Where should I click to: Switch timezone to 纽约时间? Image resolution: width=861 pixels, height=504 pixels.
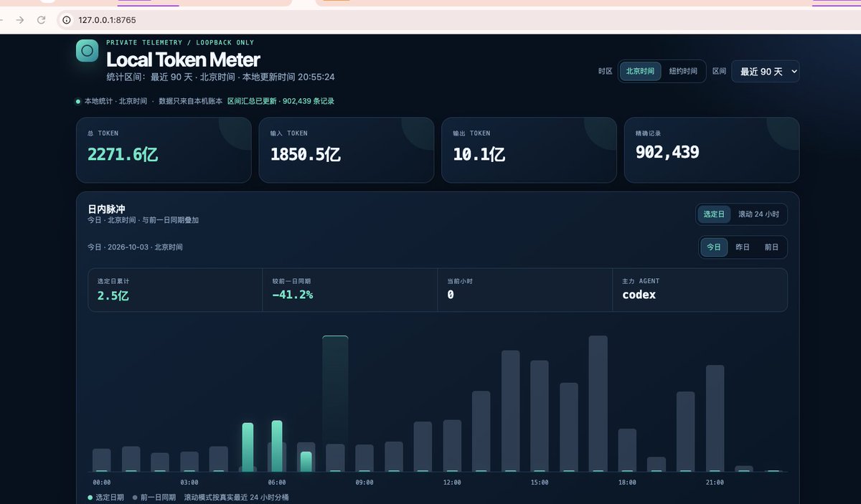(683, 71)
